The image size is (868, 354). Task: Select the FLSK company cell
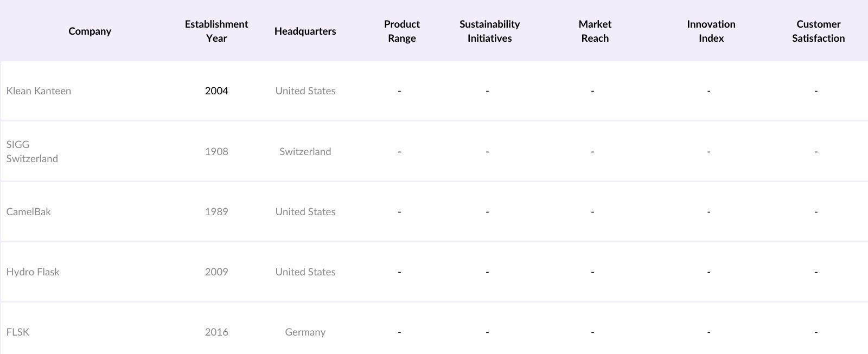coord(18,332)
